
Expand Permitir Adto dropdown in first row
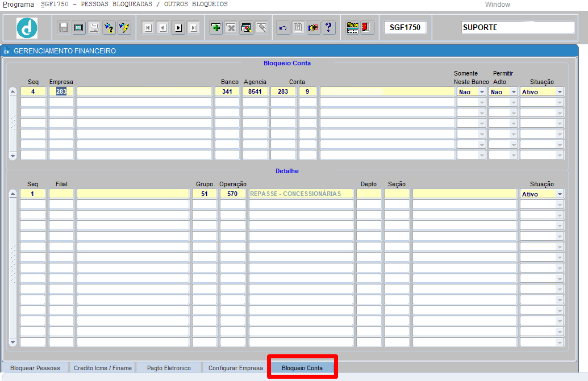pyautogui.click(x=514, y=91)
